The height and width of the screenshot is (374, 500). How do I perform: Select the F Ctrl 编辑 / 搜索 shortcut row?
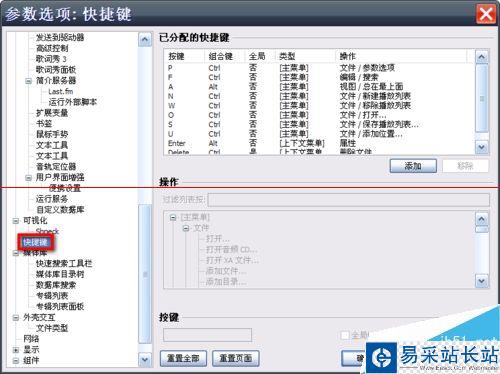coord(319,77)
